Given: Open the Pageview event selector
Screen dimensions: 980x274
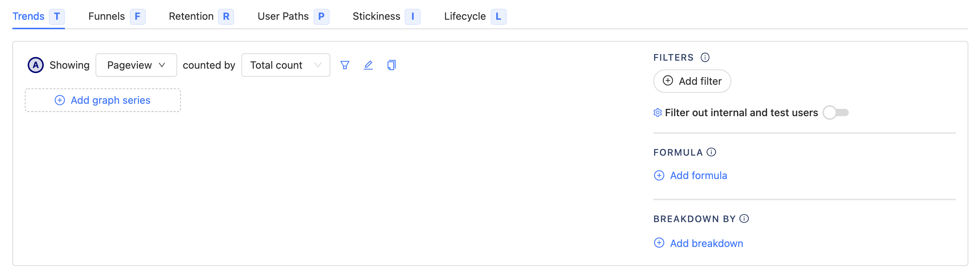Looking at the screenshot, I should tap(136, 65).
